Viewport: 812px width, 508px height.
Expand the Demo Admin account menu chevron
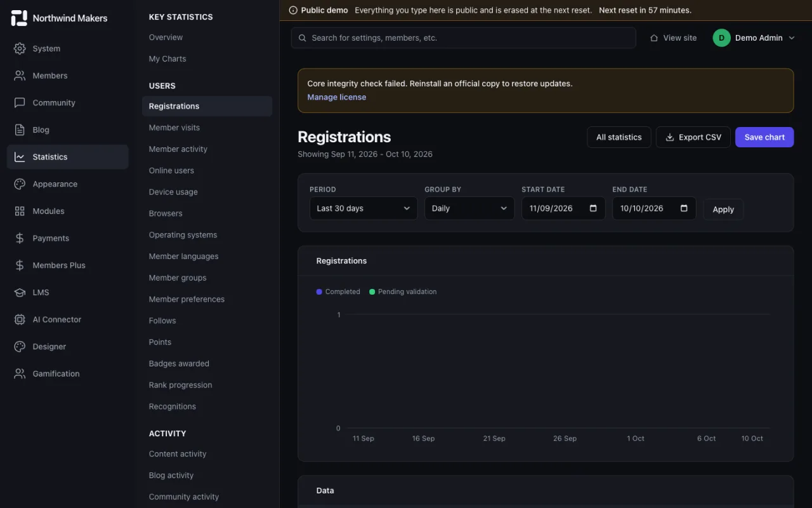point(792,38)
